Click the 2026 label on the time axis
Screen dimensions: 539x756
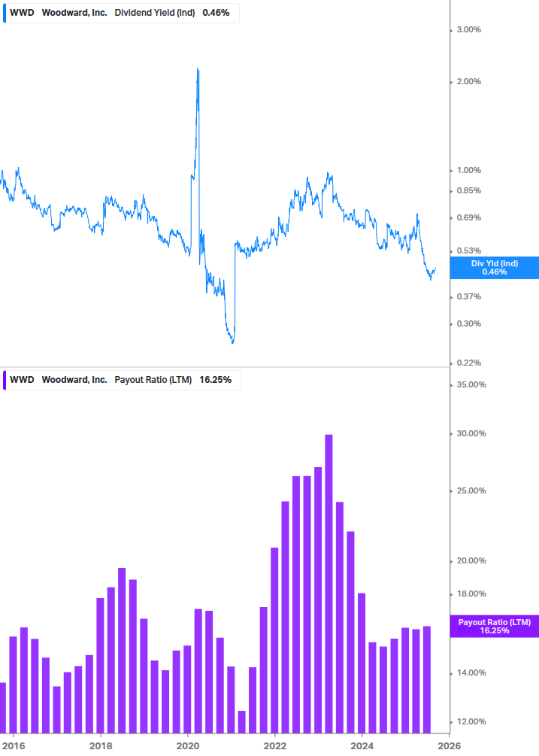pos(449,746)
